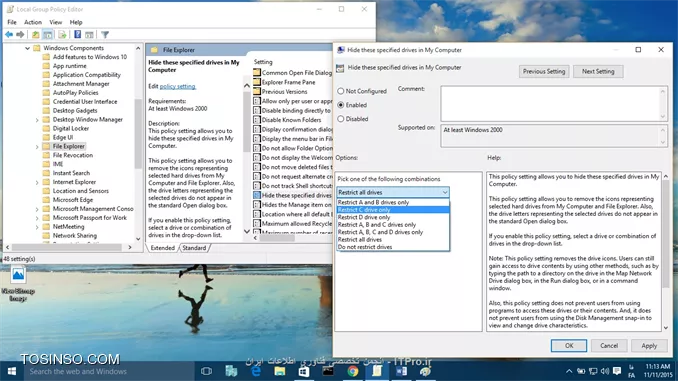
Task: Expand the Internet Explorer tree node
Action: tap(37, 182)
